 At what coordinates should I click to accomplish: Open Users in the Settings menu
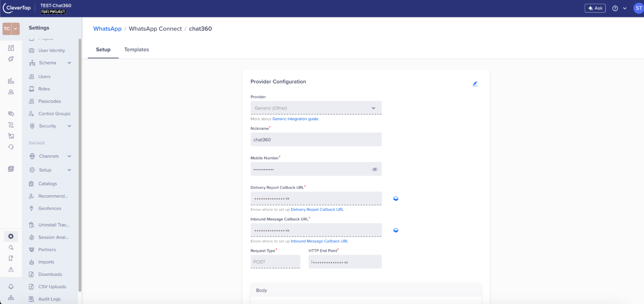[44, 76]
